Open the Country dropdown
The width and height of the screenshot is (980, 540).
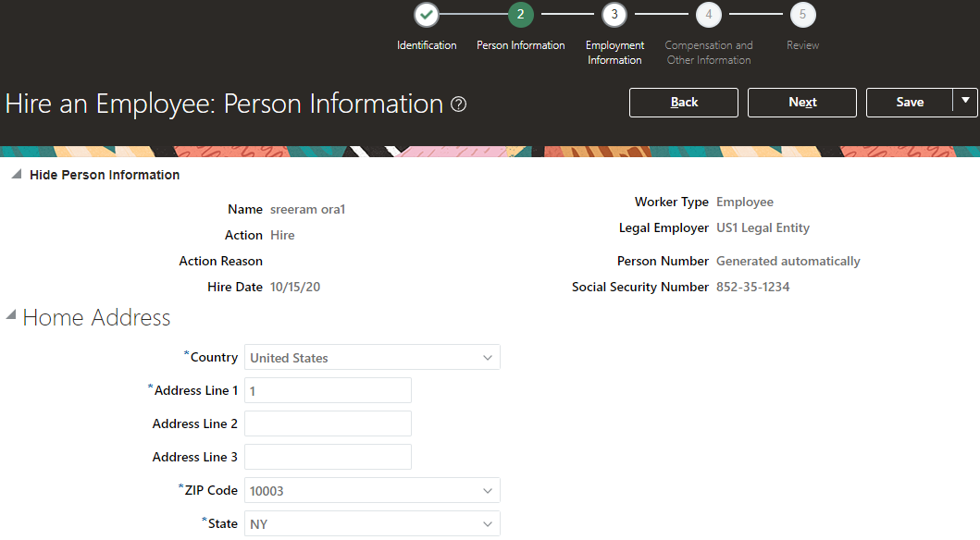point(488,357)
